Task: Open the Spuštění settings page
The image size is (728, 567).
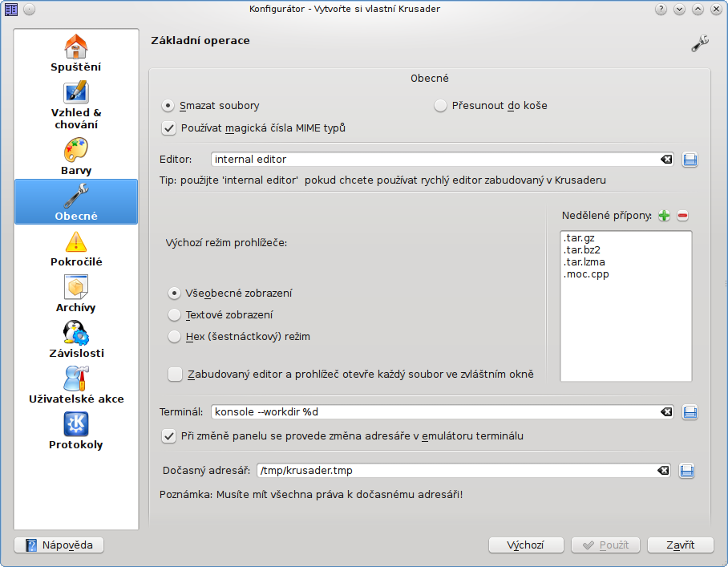Action: tap(76, 53)
